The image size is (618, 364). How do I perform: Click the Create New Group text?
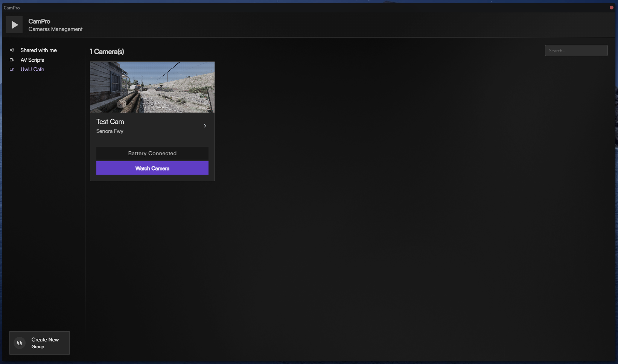(45, 343)
